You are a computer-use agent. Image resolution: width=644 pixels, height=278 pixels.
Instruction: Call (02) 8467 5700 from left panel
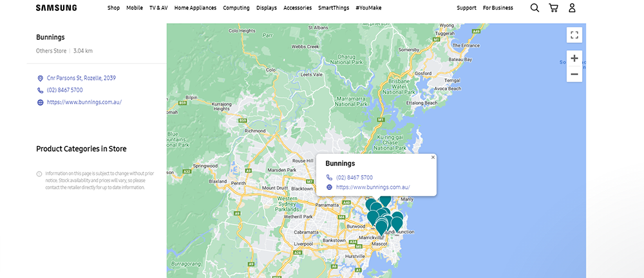(x=65, y=90)
